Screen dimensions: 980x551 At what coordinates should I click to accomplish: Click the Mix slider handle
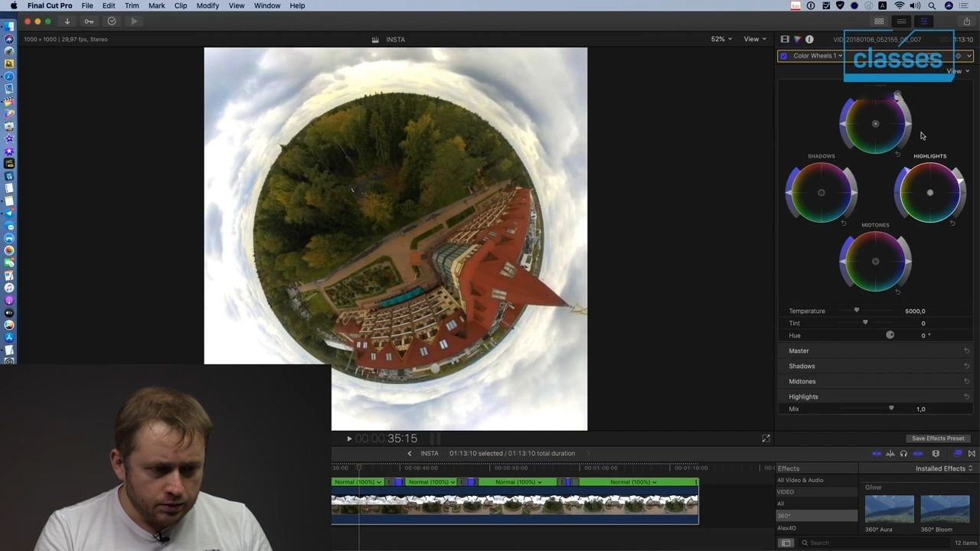(x=891, y=409)
